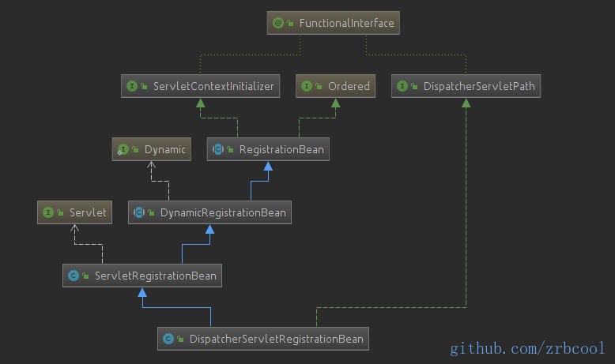The width and height of the screenshot is (615, 364).
Task: Select the ServletContextInitializer node label
Action: (213, 86)
